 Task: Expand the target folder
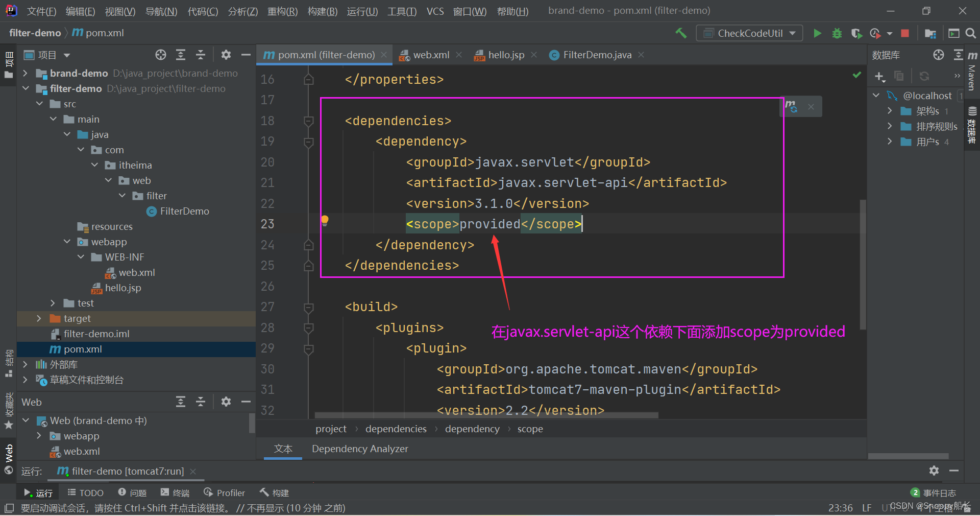(39, 318)
